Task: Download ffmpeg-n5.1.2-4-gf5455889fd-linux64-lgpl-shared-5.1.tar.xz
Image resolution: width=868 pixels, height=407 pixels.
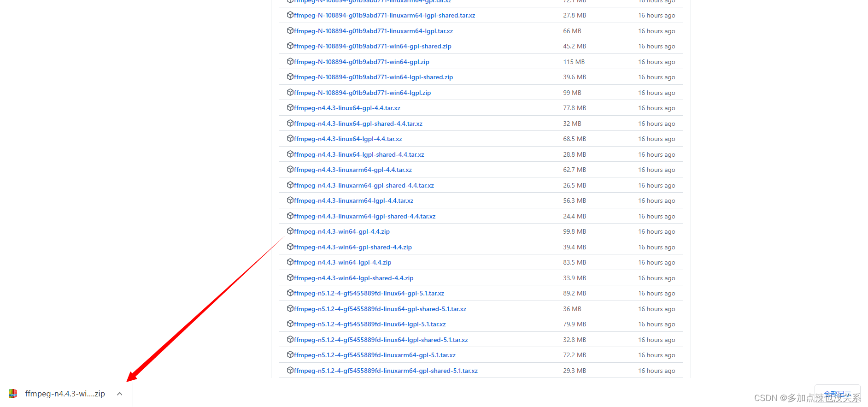Action: 381,340
